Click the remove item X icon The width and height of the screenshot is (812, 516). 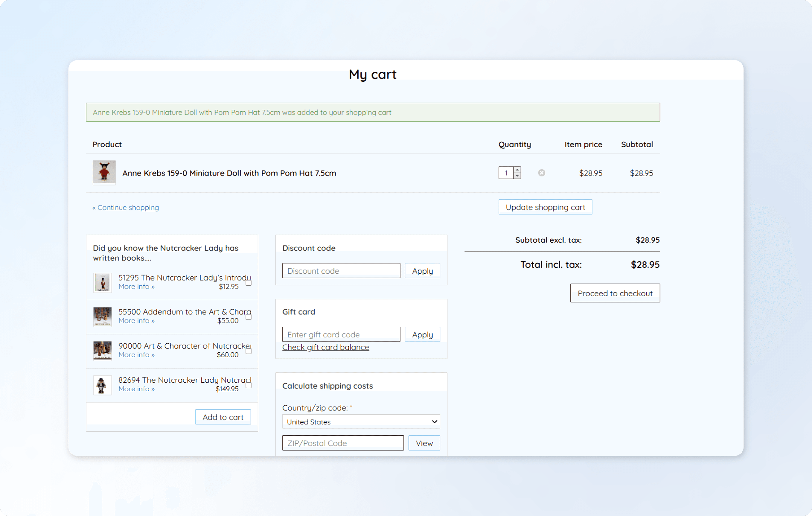(x=541, y=173)
